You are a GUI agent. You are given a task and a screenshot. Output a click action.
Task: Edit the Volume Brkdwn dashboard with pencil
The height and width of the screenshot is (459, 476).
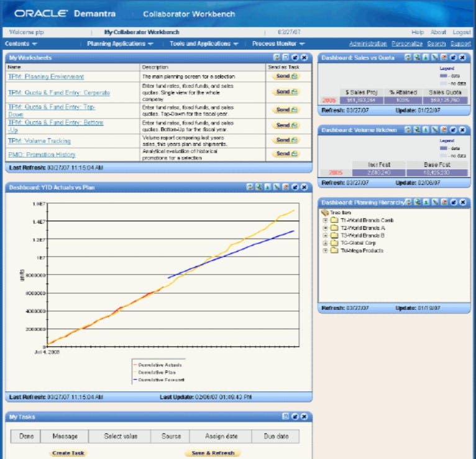pyautogui.click(x=435, y=130)
